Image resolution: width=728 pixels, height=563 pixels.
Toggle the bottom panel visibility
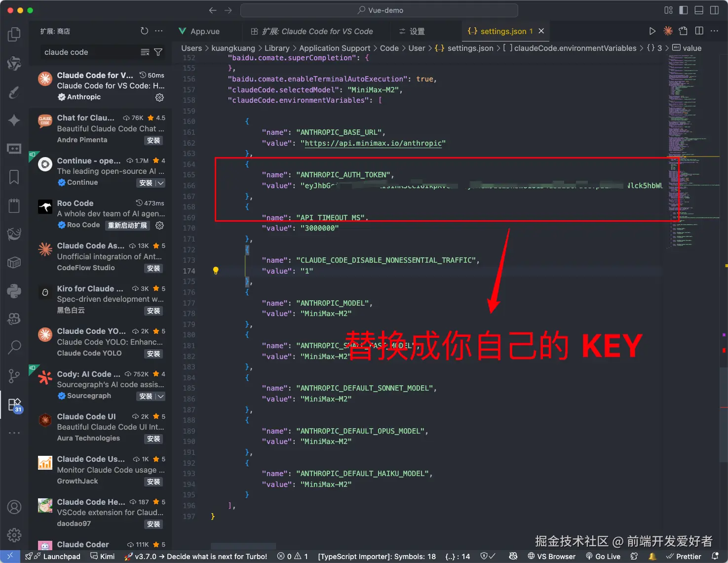pos(699,10)
